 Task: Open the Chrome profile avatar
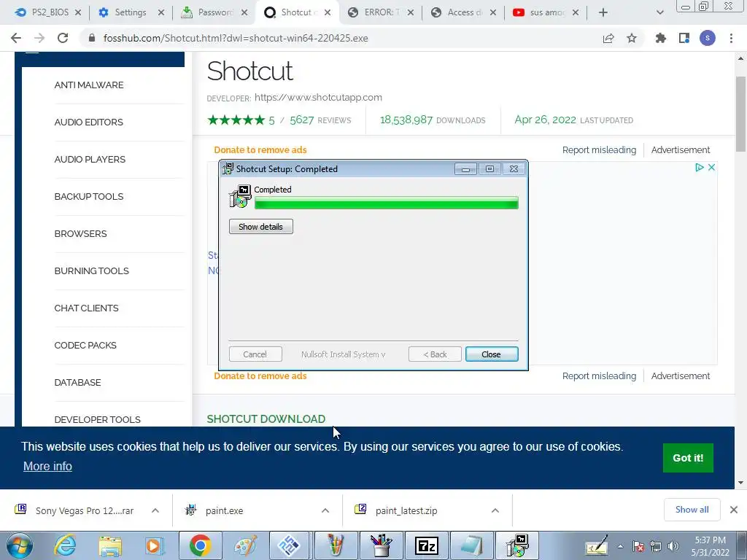[x=708, y=38]
